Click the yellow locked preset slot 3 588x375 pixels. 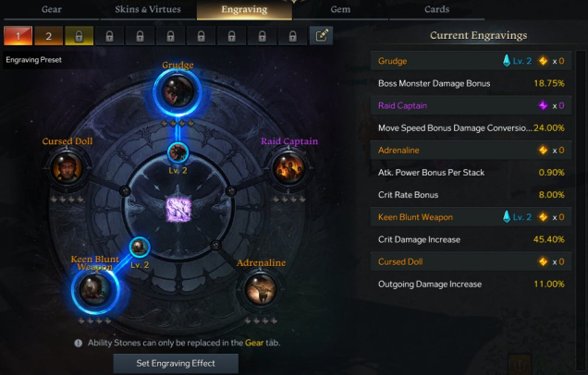point(79,36)
